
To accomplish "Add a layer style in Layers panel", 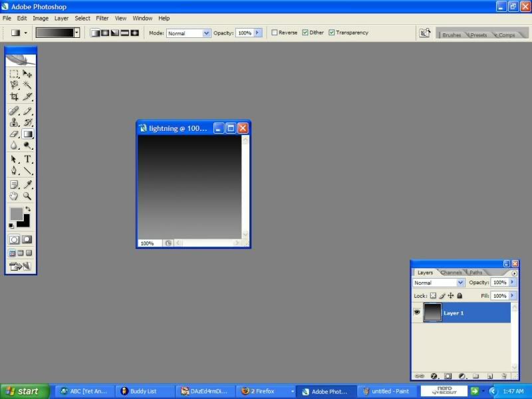I will (434, 376).
